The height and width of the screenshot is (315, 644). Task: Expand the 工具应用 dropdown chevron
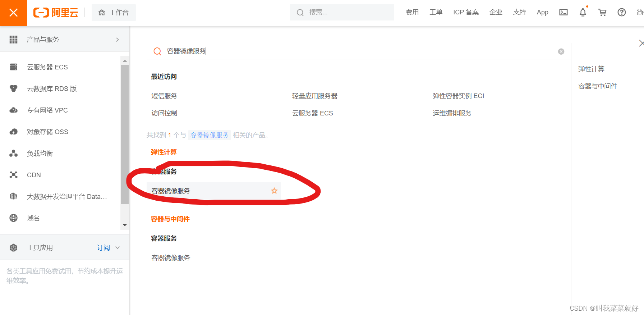[x=118, y=248]
